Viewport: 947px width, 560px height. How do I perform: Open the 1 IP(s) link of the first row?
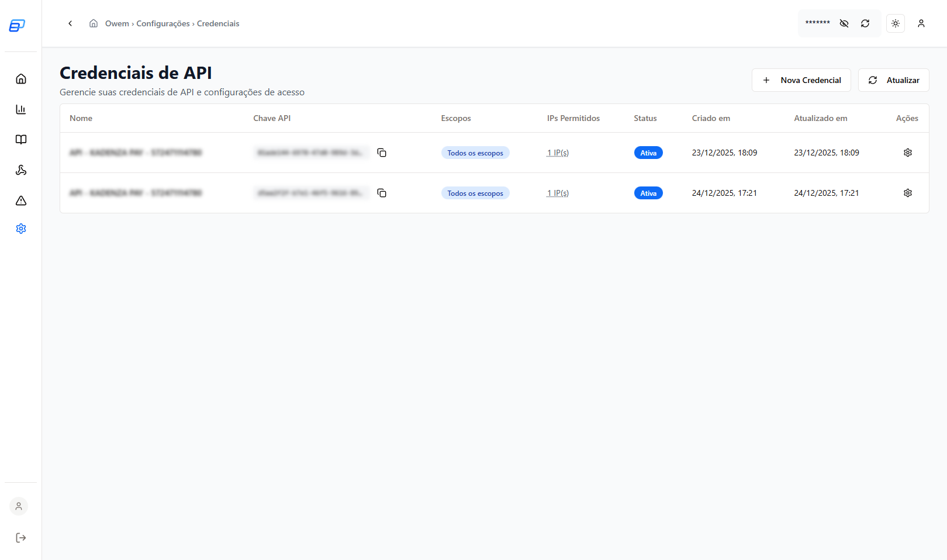(x=558, y=152)
